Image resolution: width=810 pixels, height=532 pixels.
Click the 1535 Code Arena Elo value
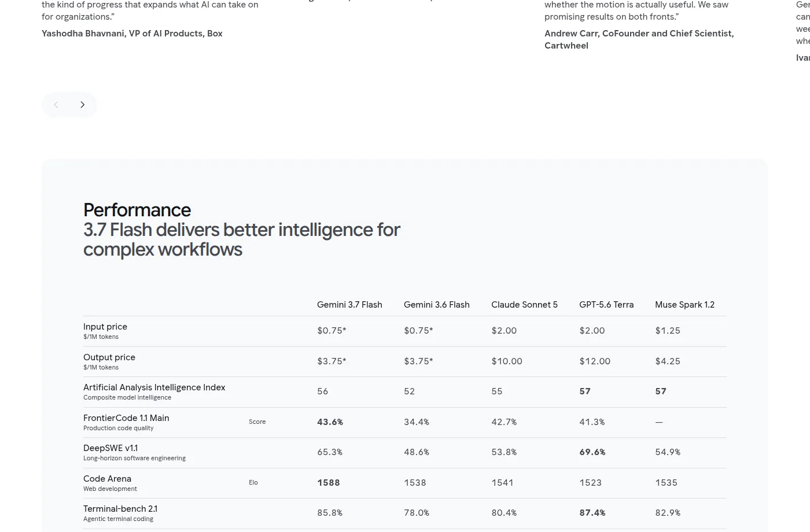(x=666, y=483)
